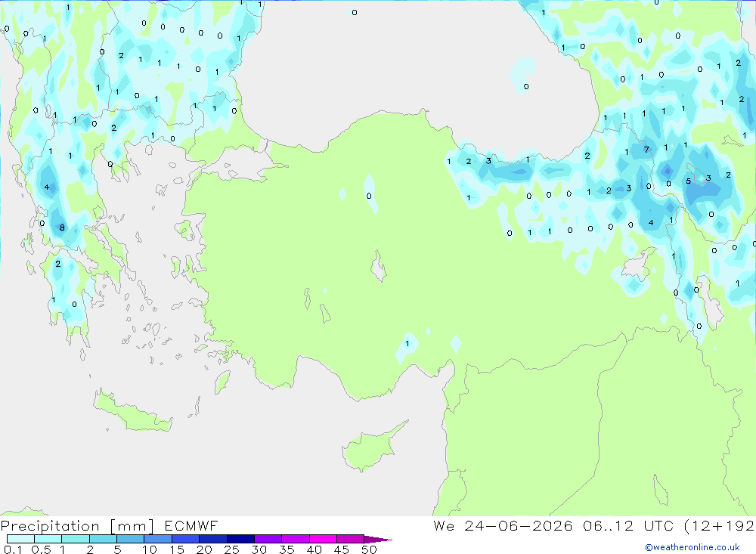This screenshot has width=756, height=554.
Task: Click the 'ECMWF' model label
Action: (x=191, y=525)
